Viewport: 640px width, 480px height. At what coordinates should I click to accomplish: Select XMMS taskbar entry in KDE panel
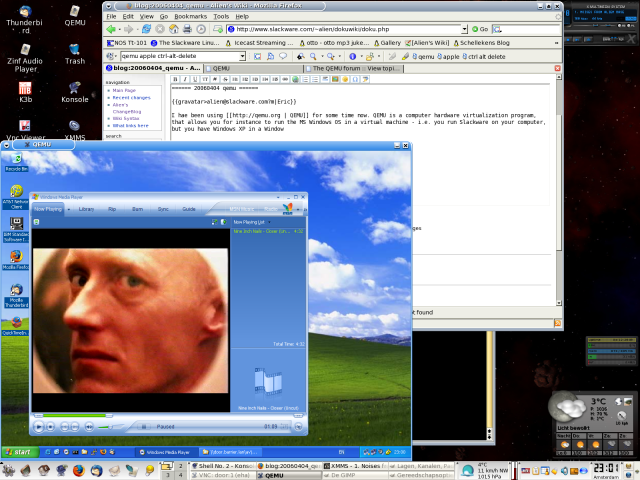tap(355, 466)
